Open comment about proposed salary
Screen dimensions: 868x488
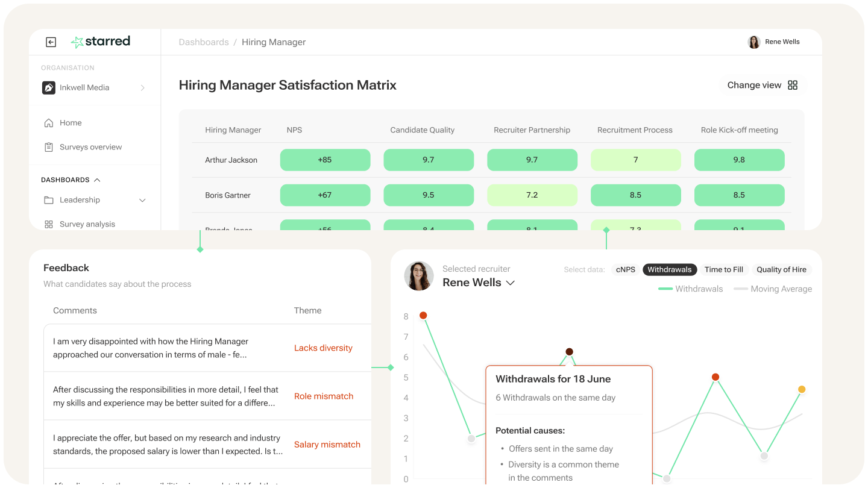(168, 445)
